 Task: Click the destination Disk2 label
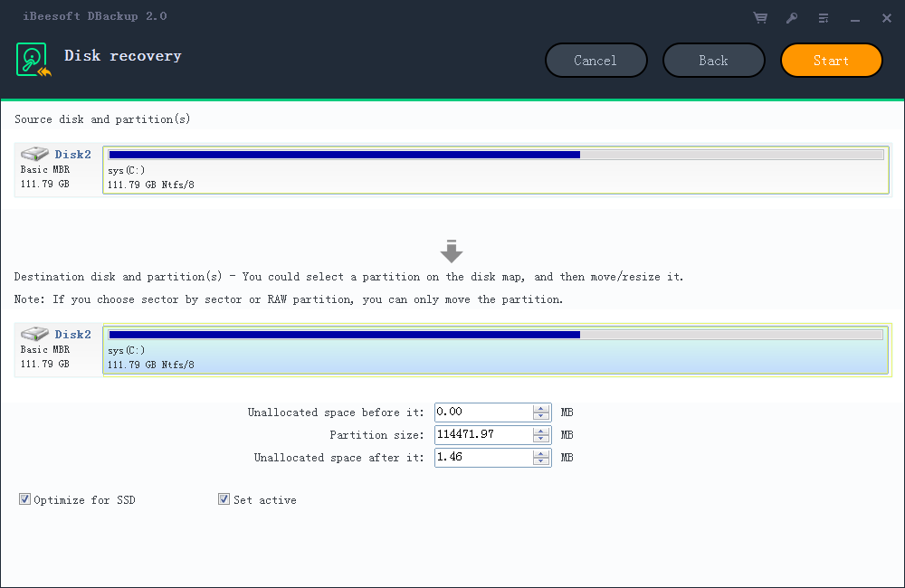pos(72,334)
